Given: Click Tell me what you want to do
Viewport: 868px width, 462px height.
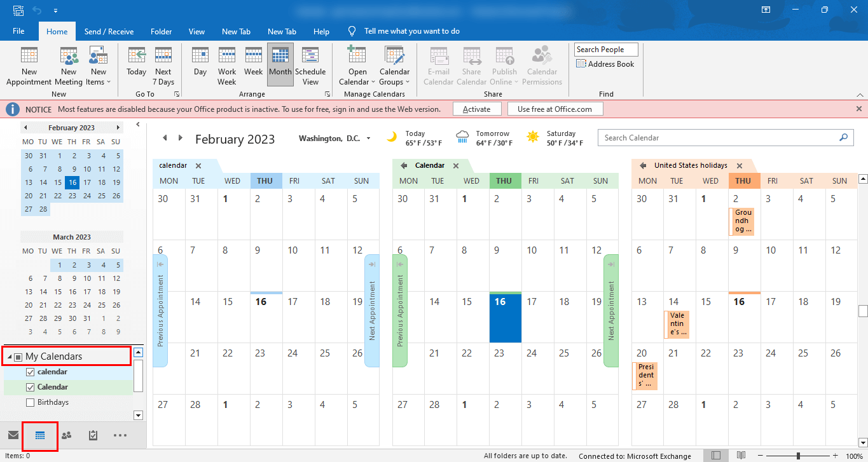Looking at the screenshot, I should (411, 31).
